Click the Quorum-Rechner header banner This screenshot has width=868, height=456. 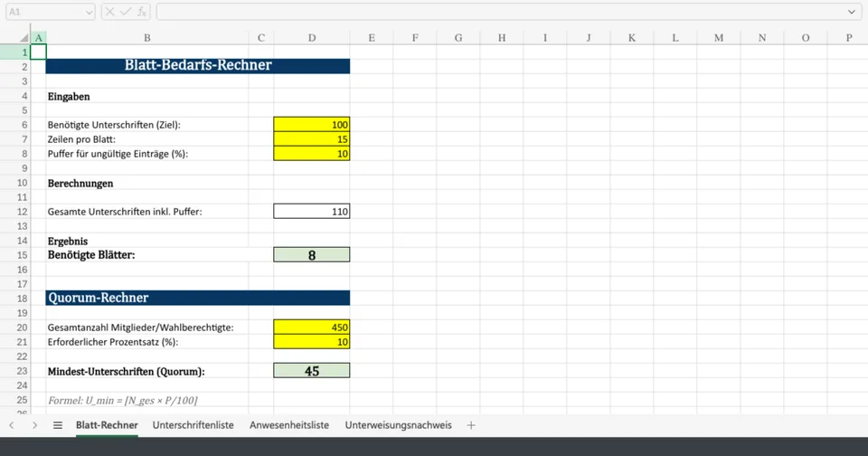198,298
